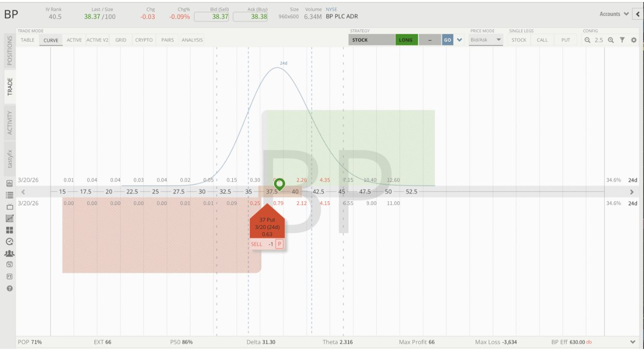Screen dimensions: 644x350
Task: Open the Watchlist panel in the left sidebar
Action: click(9, 195)
